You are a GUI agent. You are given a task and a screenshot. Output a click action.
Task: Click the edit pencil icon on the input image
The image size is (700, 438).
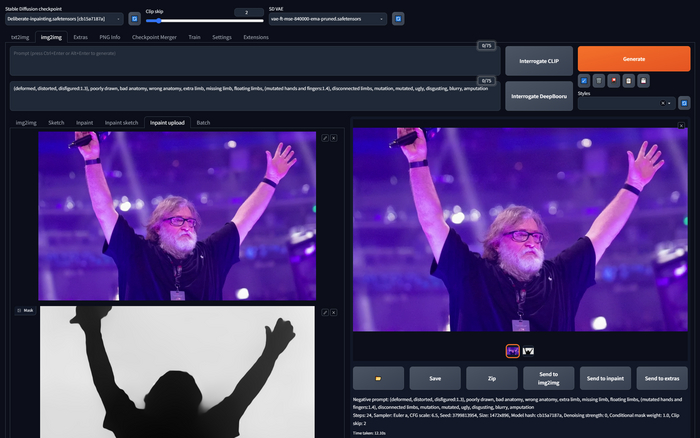point(325,139)
